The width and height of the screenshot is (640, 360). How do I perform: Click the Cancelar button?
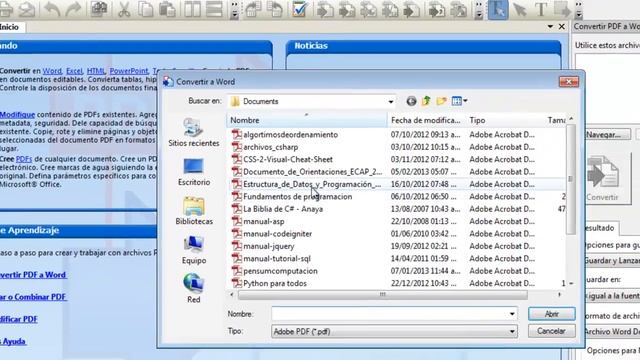click(x=551, y=331)
